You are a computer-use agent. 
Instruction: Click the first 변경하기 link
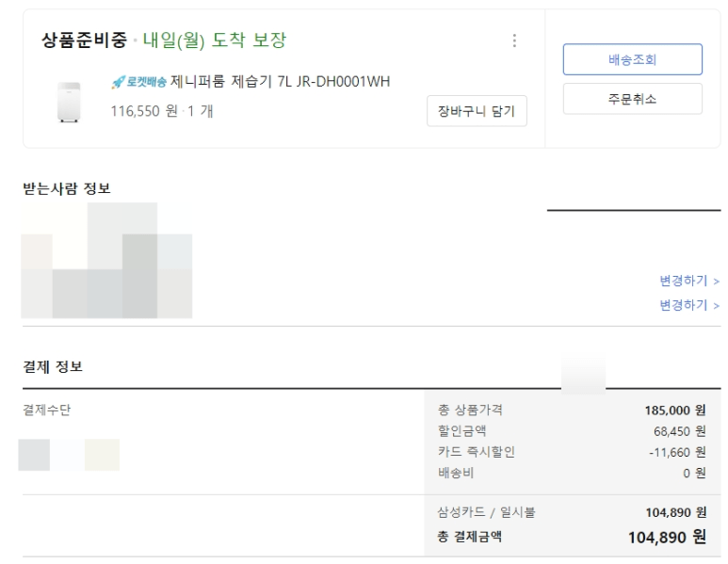[x=689, y=281]
